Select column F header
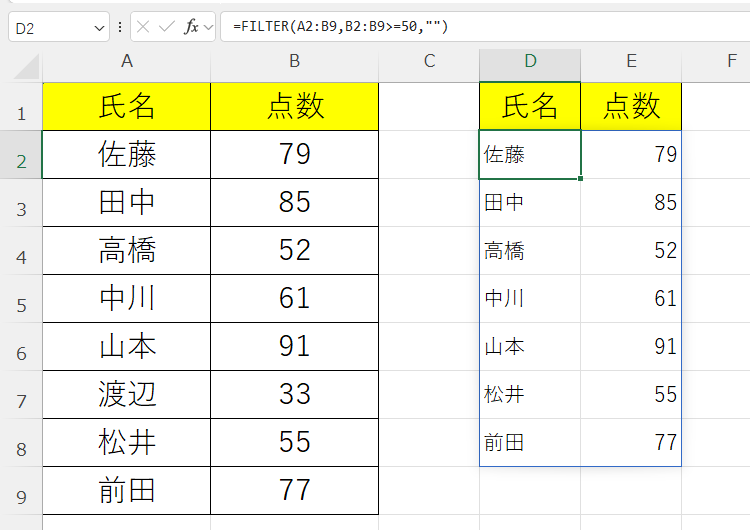Image resolution: width=750 pixels, height=530 pixels. point(716,61)
